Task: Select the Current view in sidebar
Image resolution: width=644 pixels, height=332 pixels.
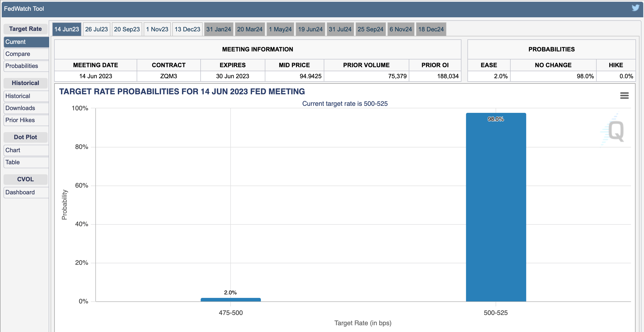Action: coord(26,42)
